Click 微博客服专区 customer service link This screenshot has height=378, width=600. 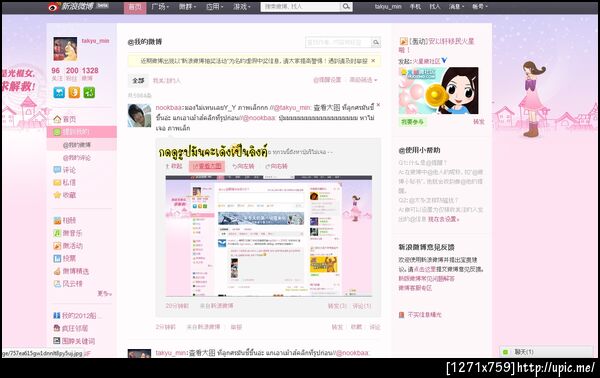click(x=415, y=288)
